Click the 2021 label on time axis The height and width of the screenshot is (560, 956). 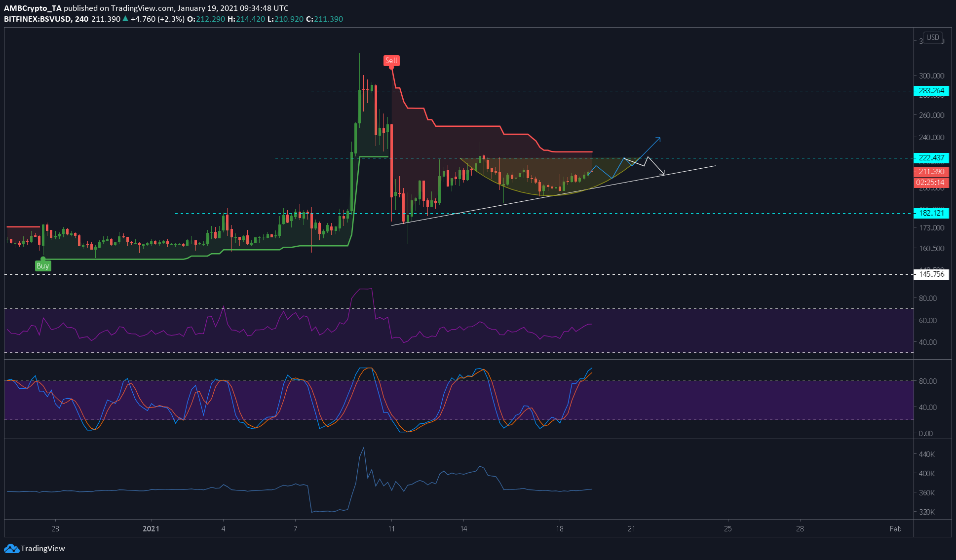pos(151,529)
